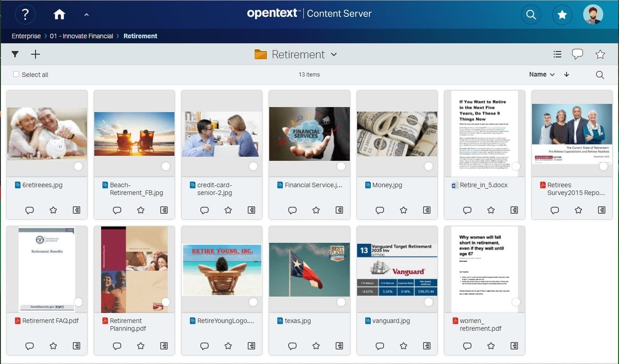Open the comment icon under Money.jpg
This screenshot has height=364, width=619.
[379, 210]
